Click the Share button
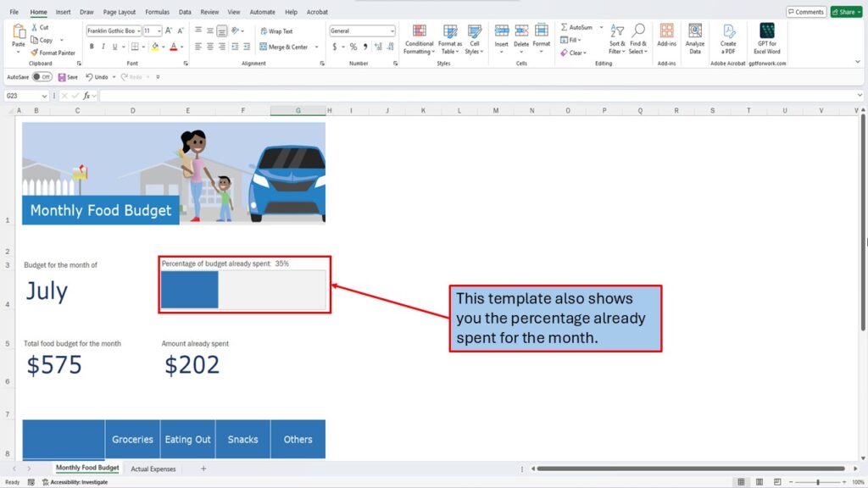The height and width of the screenshot is (488, 868). (845, 12)
